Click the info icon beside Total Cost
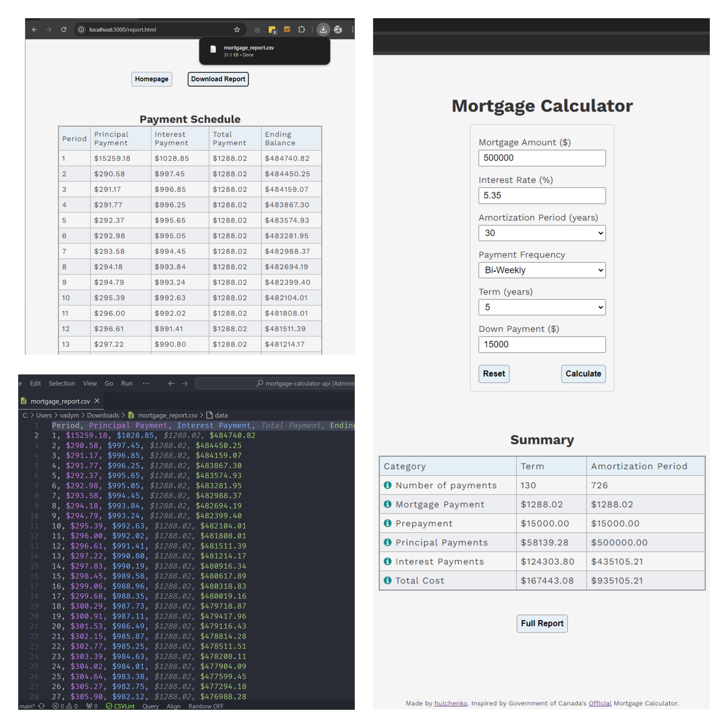Image resolution: width=728 pixels, height=728 pixels. click(x=387, y=580)
